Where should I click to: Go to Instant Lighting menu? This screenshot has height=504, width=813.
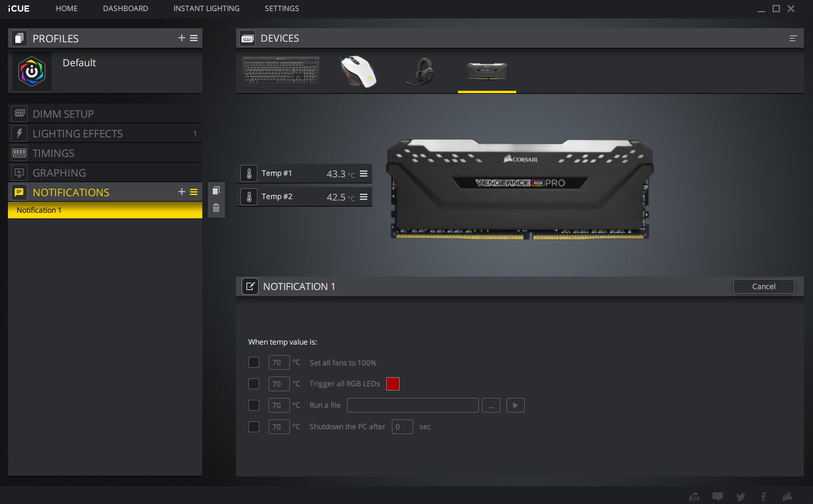[x=206, y=9]
